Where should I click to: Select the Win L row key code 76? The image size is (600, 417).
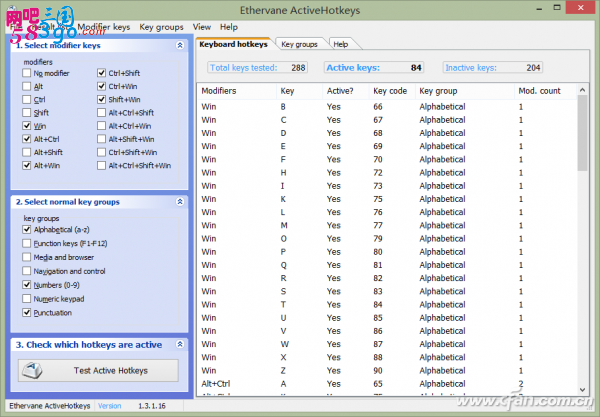point(387,212)
